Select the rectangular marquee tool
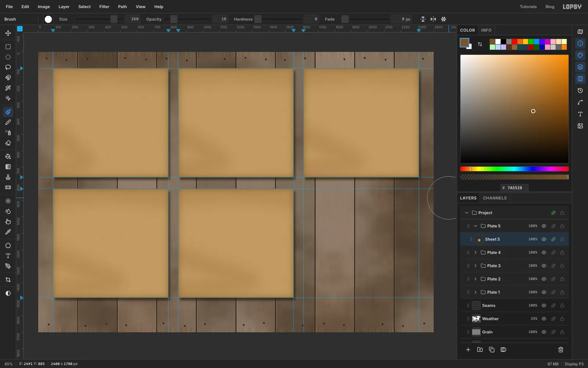Screen dimensions: 588x368 click(x=8, y=47)
